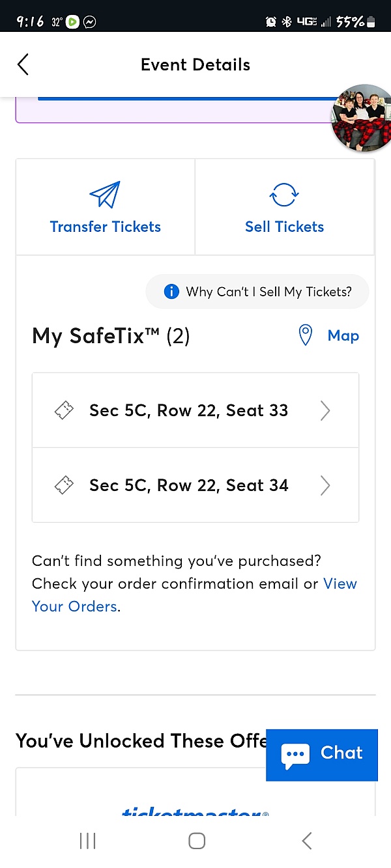Tap the chat speech bubble icon
Screen dimensions: 391x868
click(295, 755)
